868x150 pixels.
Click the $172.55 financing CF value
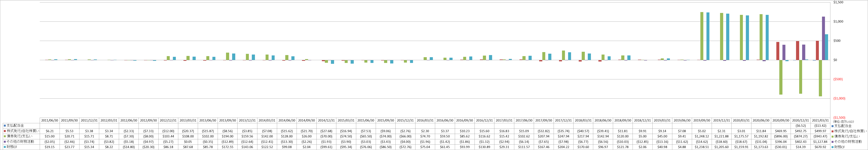point(228,147)
